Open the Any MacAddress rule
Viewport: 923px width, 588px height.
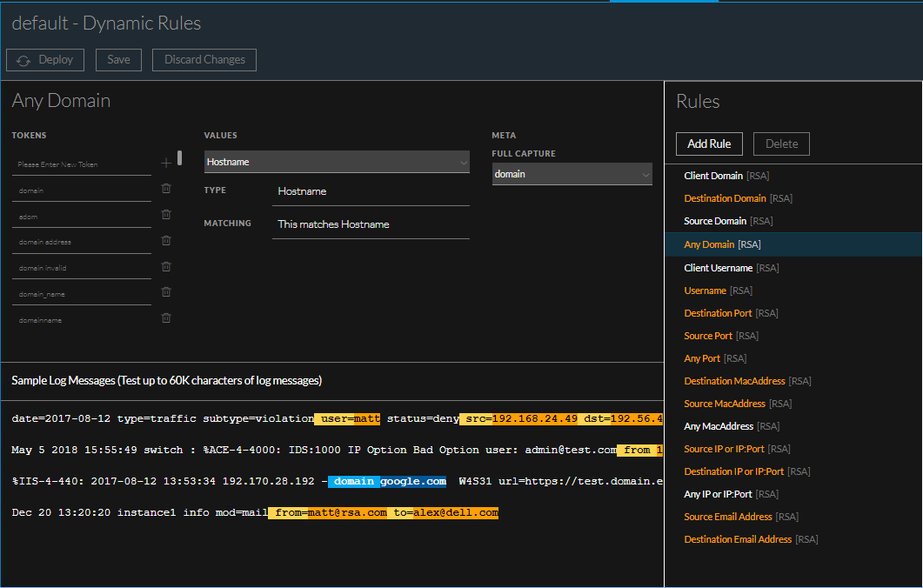click(x=719, y=426)
